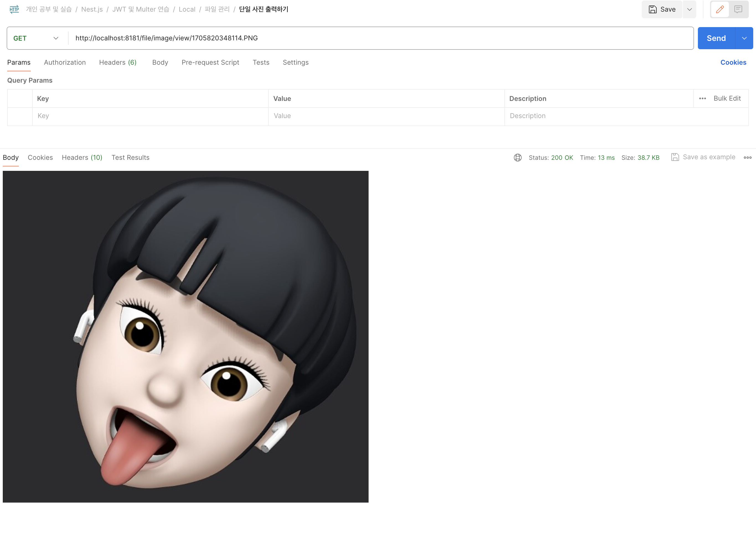
Task: Click the HTTP request type icon
Action: pos(14,9)
